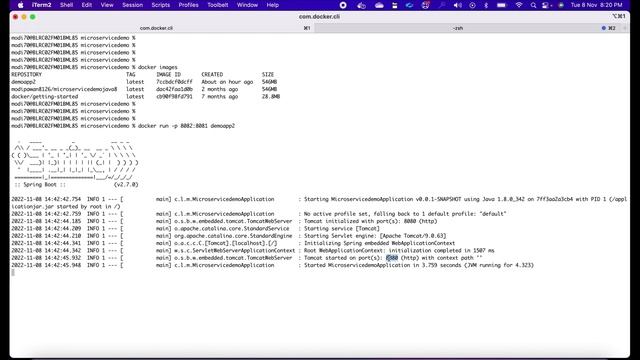Open the Apple menu
The width and height of the screenshot is (640, 360).
[x=21, y=5]
